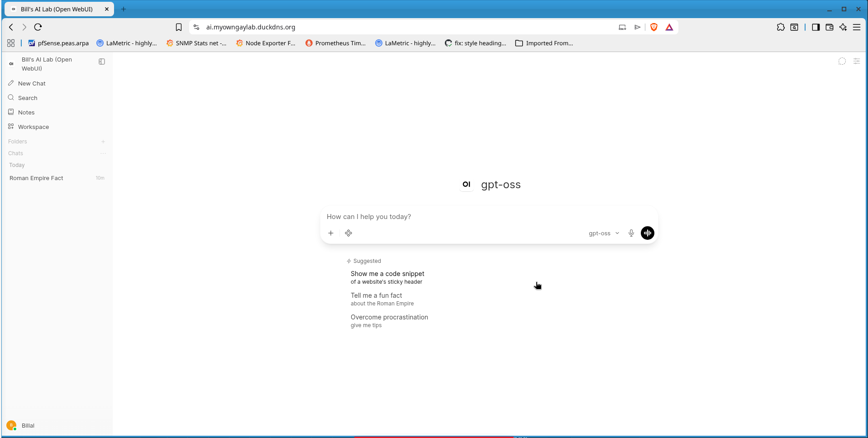The image size is (868, 438).
Task: Start a New Chat in sidebar
Action: click(57, 83)
